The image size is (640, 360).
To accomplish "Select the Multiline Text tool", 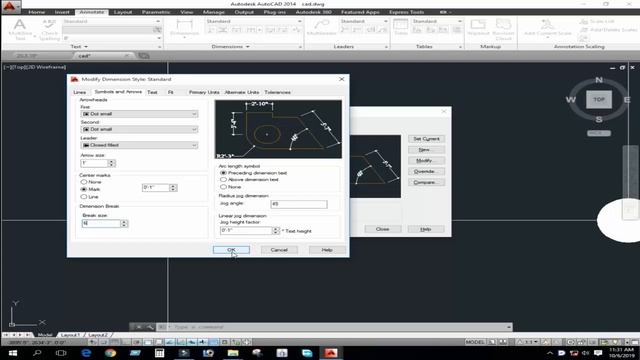I will coord(20,29).
